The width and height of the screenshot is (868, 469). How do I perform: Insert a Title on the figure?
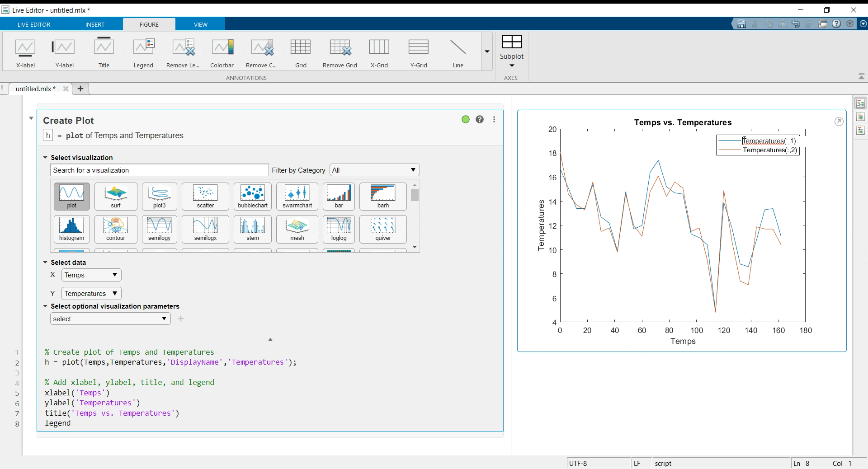point(104,53)
